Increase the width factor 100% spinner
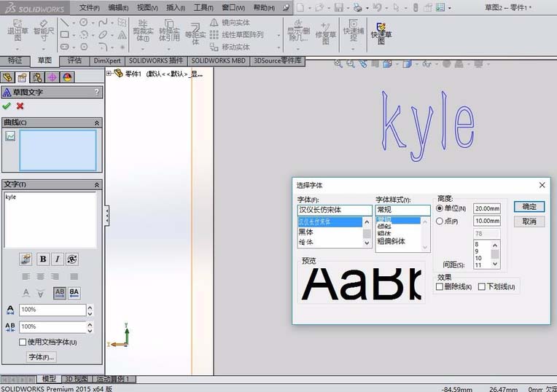557x392 pixels. [90, 307]
